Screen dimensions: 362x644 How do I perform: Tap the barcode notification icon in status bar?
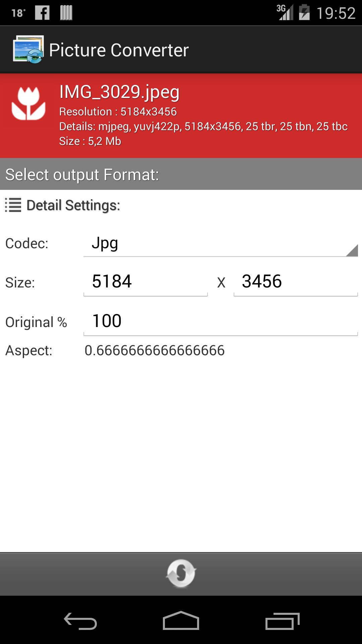point(66,13)
